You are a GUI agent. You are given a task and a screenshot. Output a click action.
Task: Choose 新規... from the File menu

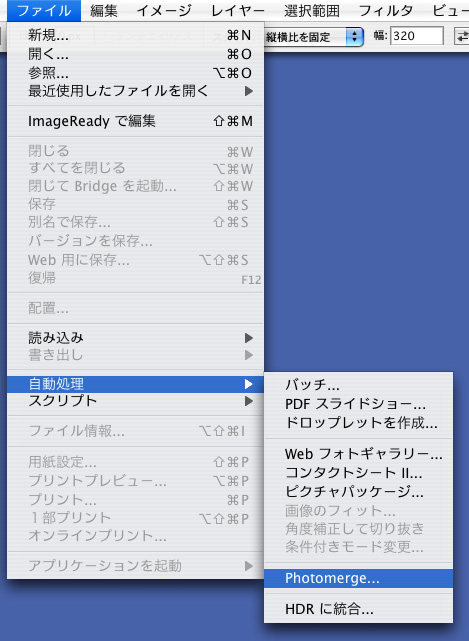(135, 36)
